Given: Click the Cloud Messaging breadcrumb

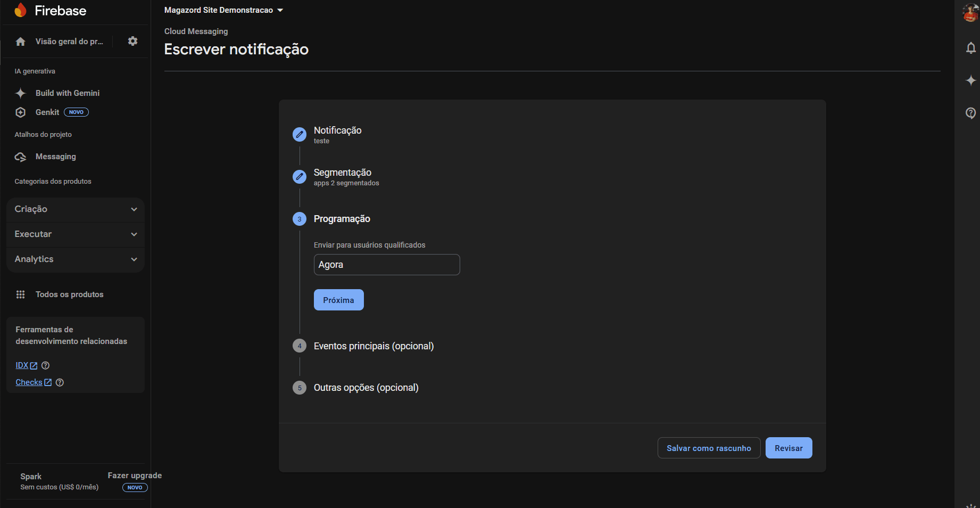Looking at the screenshot, I should 196,31.
